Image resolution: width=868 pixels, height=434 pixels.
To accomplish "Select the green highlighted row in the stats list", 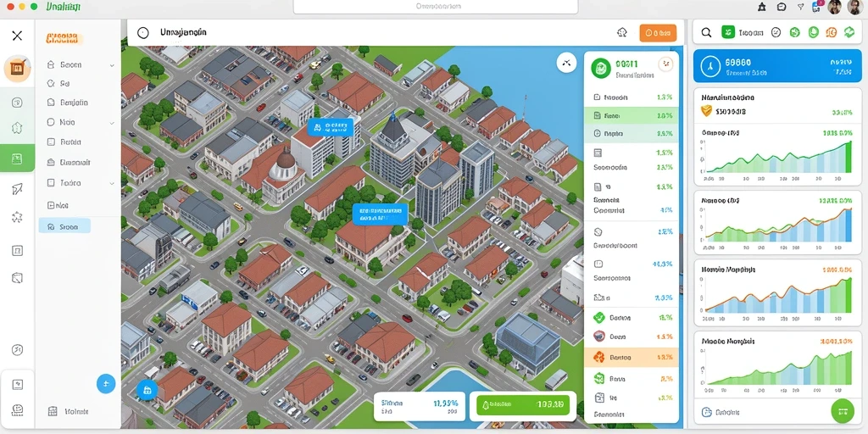I will (x=632, y=115).
